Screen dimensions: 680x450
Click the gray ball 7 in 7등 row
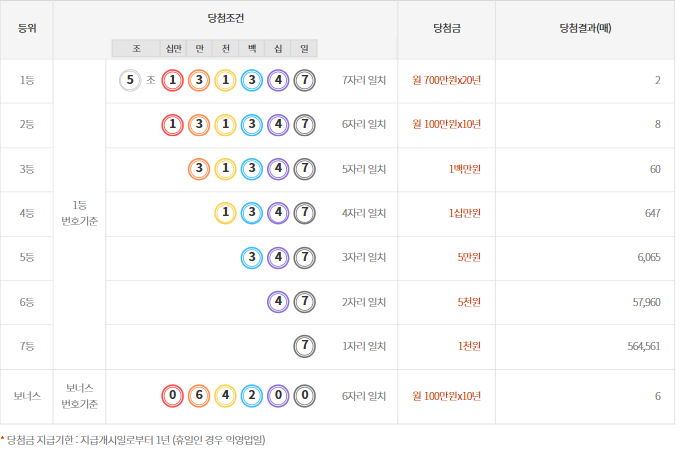click(x=305, y=346)
